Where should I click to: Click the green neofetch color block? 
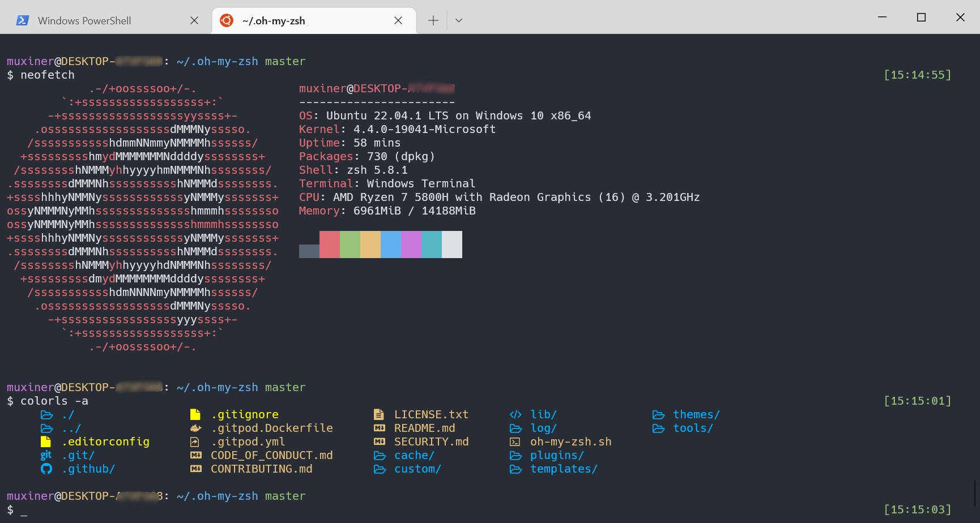coord(350,245)
